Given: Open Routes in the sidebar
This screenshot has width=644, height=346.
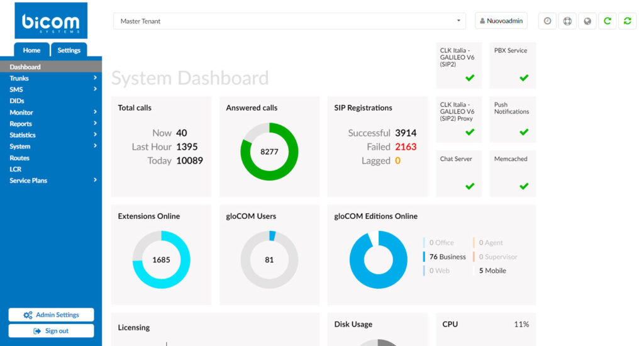Looking at the screenshot, I should [x=51, y=158].
